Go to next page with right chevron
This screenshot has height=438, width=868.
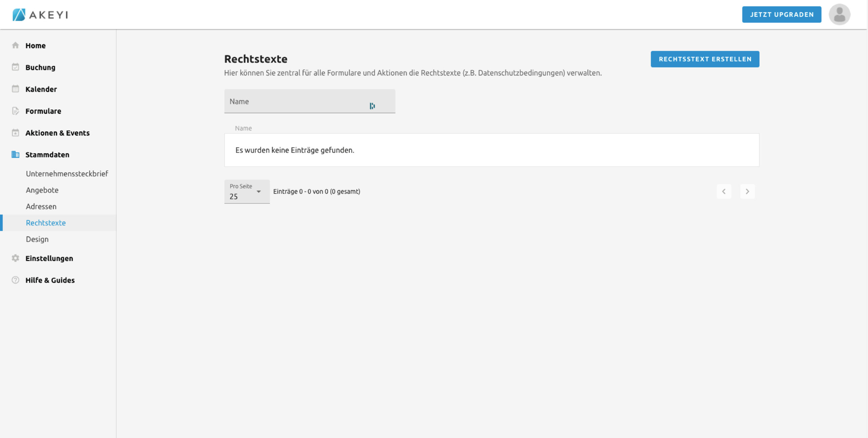point(747,192)
